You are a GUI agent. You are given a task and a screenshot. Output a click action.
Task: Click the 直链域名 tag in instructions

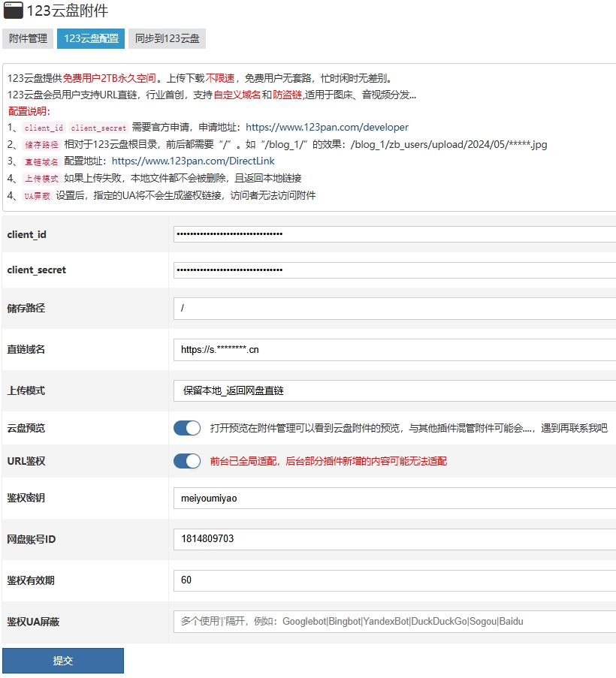coord(41,161)
